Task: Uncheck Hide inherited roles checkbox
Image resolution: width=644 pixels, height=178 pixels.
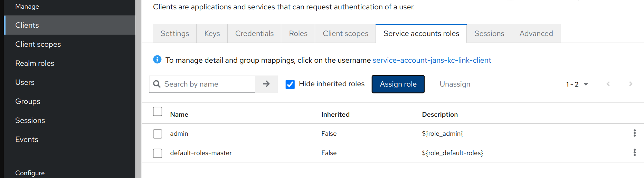Action: pos(290,84)
